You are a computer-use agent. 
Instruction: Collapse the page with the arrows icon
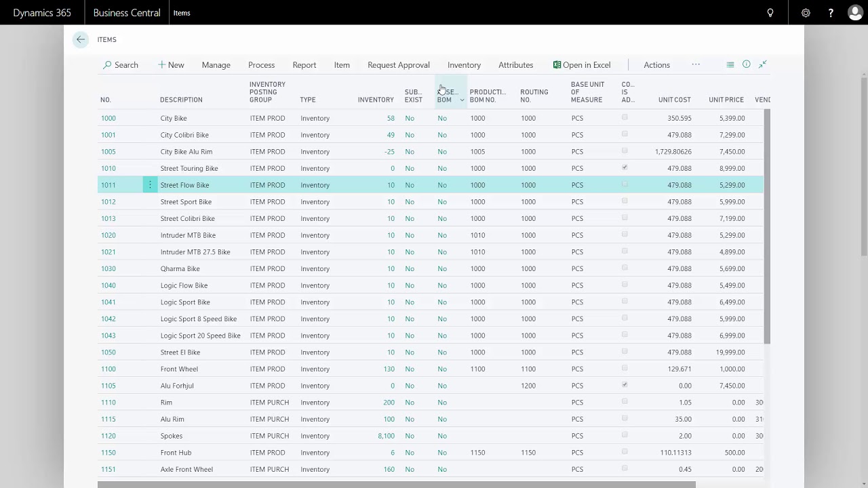pyautogui.click(x=763, y=64)
